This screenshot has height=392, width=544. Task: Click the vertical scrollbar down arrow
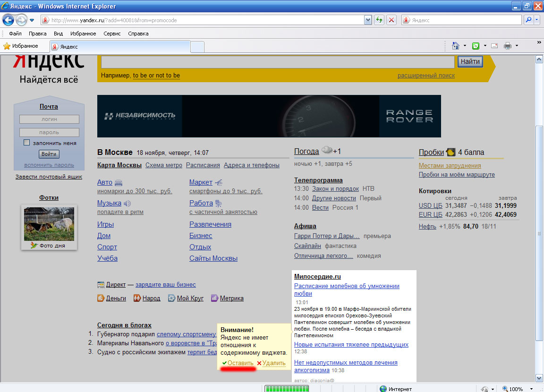(539, 378)
